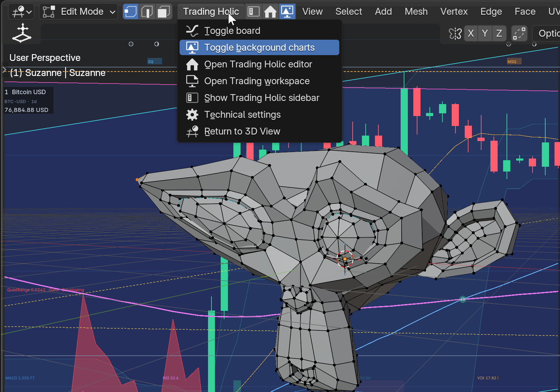This screenshot has height=392, width=560.
Task: Toggle Y axis mirror
Action: click(x=485, y=34)
